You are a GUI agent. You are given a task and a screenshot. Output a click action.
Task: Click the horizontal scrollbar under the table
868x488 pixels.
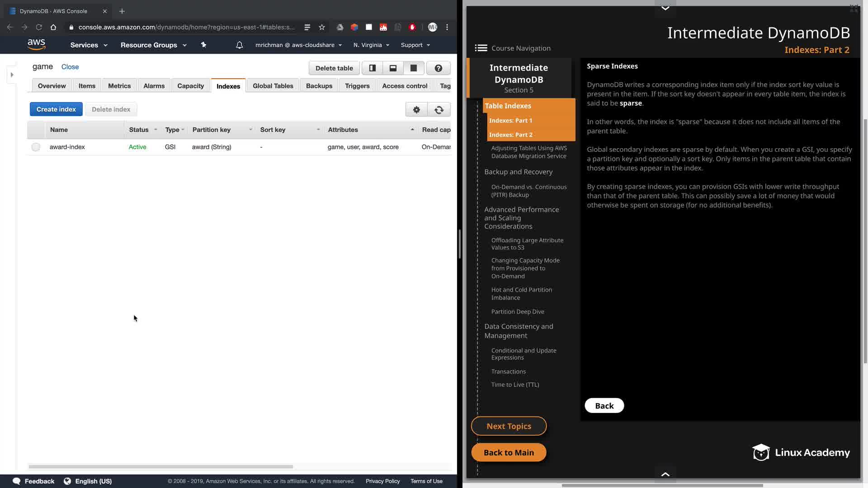[160, 466]
